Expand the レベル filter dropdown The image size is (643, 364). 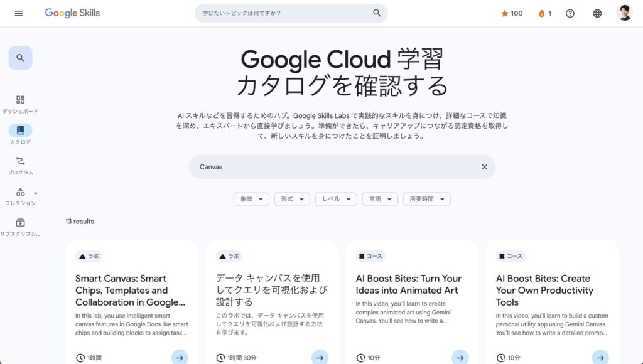point(336,199)
